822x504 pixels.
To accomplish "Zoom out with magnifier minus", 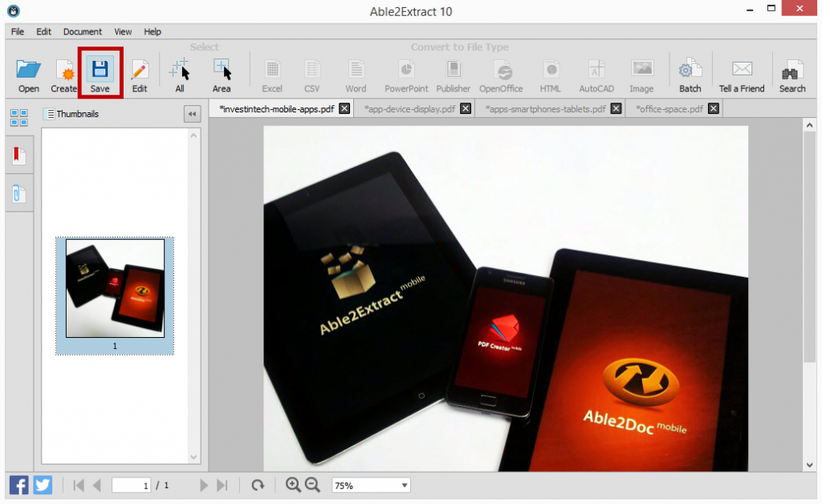I will coord(312,485).
